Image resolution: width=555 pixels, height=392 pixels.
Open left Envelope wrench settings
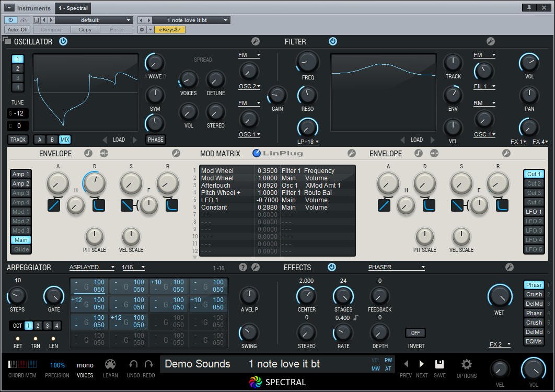click(x=176, y=153)
